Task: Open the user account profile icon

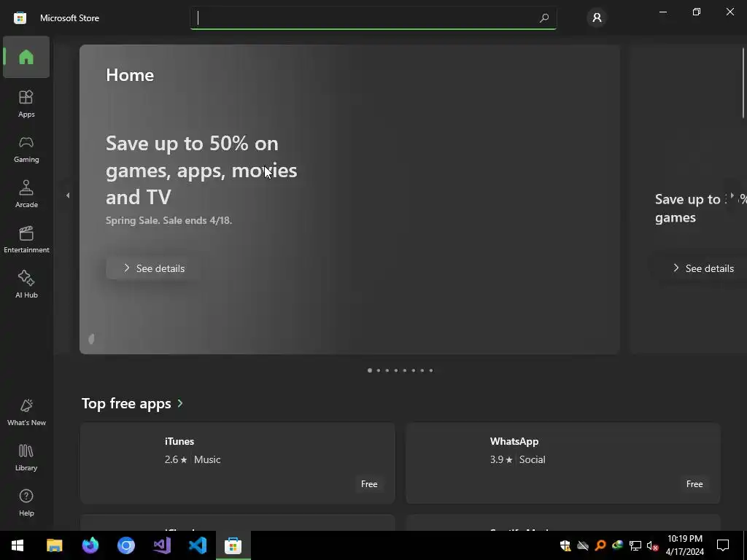Action: click(x=597, y=18)
